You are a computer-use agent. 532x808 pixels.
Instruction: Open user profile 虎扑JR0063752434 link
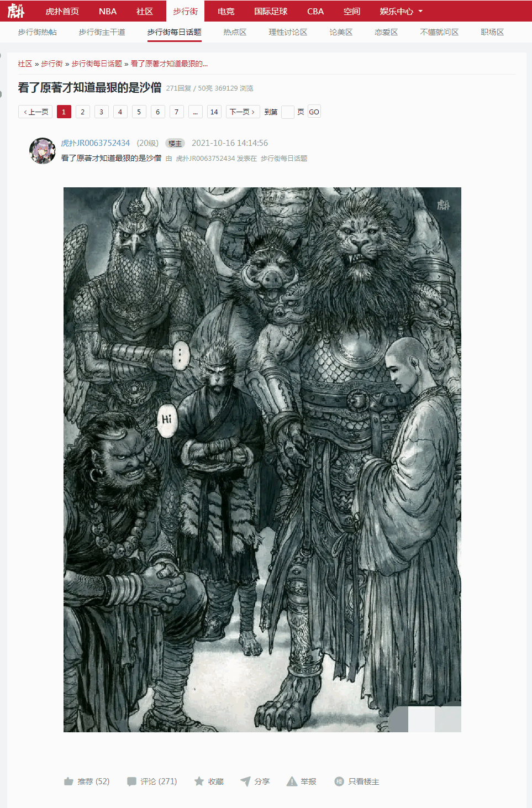[x=96, y=143]
